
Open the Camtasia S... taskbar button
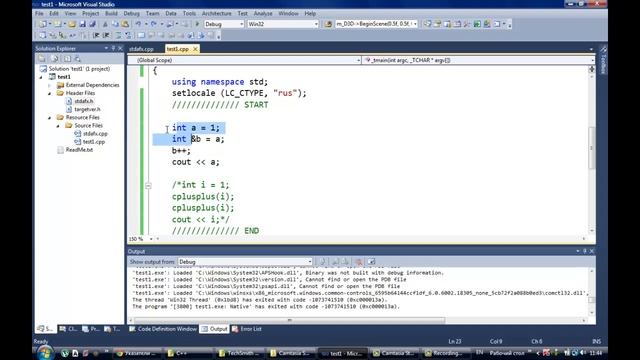tap(291, 353)
